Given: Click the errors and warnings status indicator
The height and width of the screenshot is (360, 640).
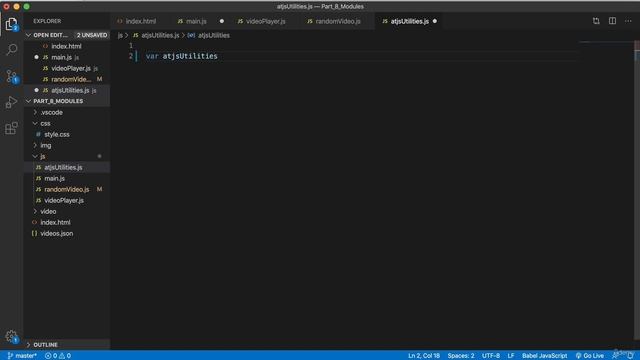Looking at the screenshot, I should click(x=58, y=356).
